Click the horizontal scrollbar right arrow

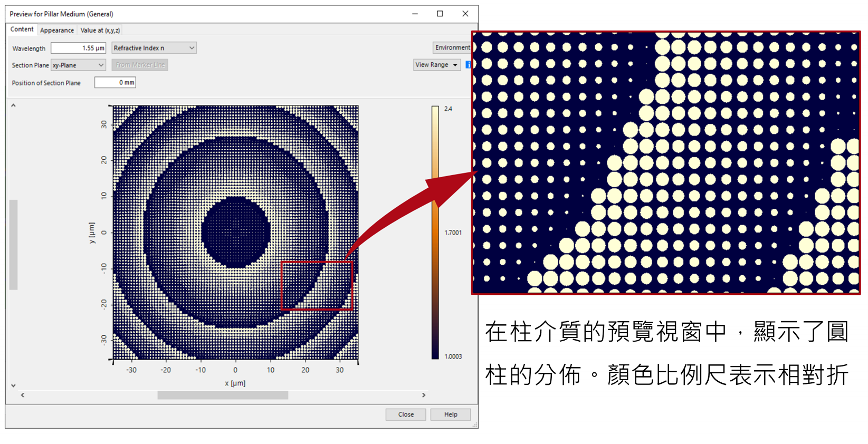[423, 395]
